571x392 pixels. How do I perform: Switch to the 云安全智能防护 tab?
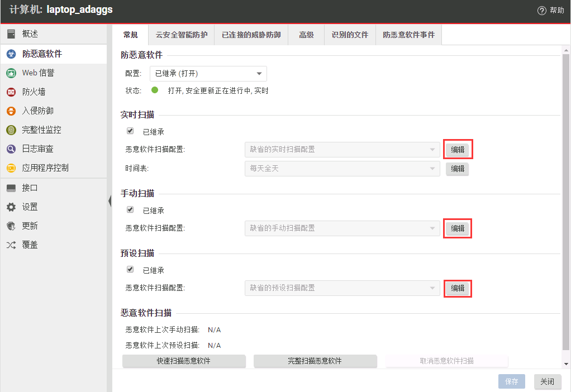point(181,35)
